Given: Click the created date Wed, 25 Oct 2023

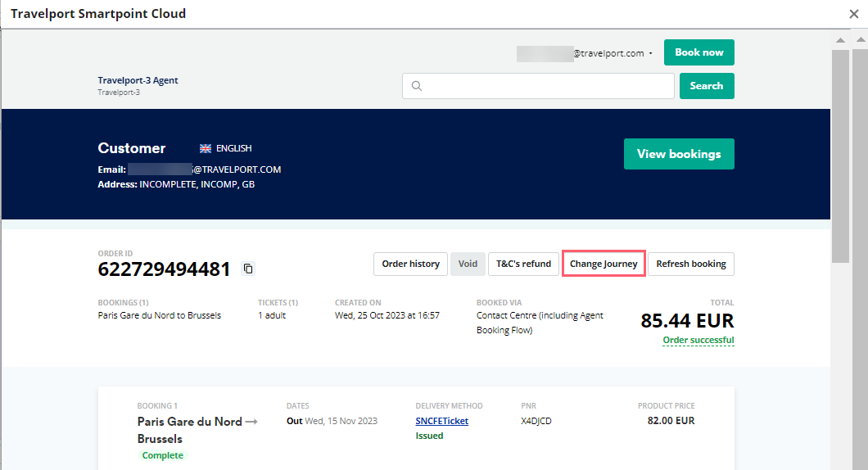Looking at the screenshot, I should click(387, 315).
